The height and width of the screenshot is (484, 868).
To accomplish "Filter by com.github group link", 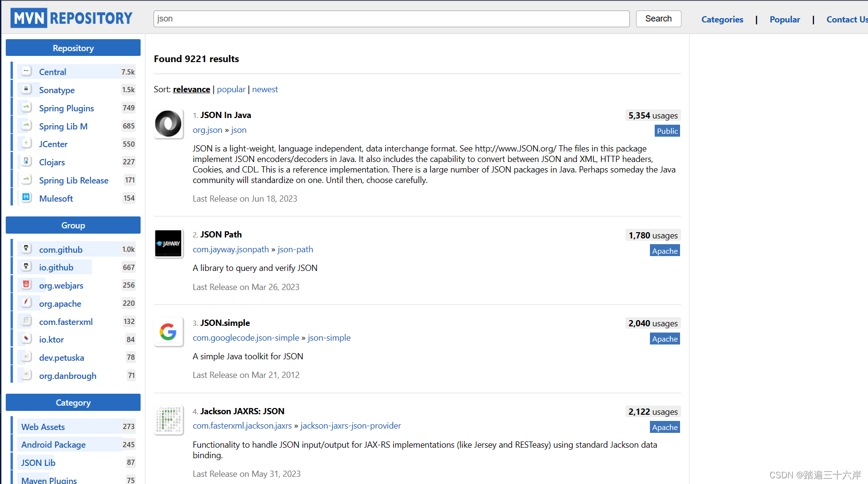I will [61, 250].
